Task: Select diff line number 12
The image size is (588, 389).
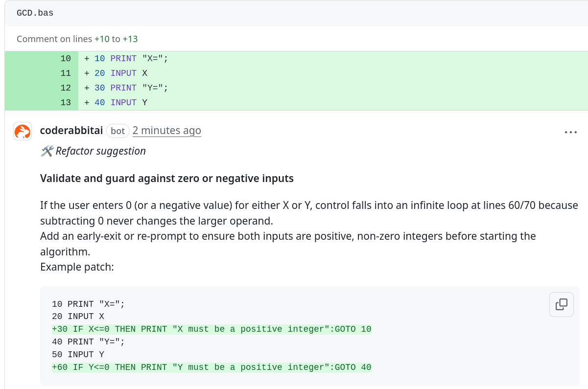Action: [66, 88]
